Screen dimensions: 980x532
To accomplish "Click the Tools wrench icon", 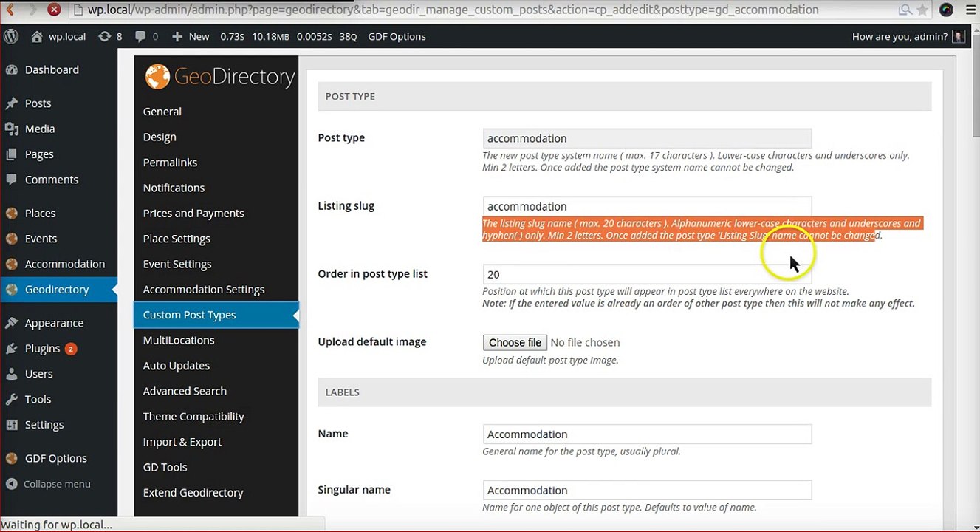I will (12, 399).
